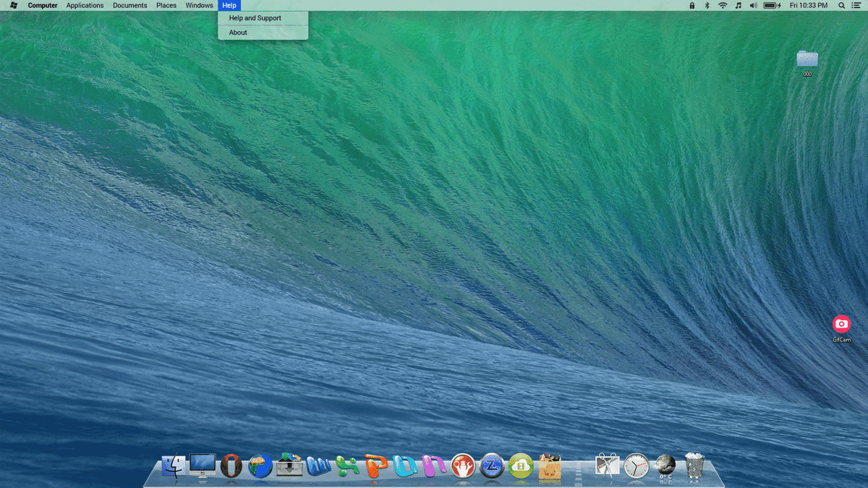Open the blue Z icon in the dock

492,466
